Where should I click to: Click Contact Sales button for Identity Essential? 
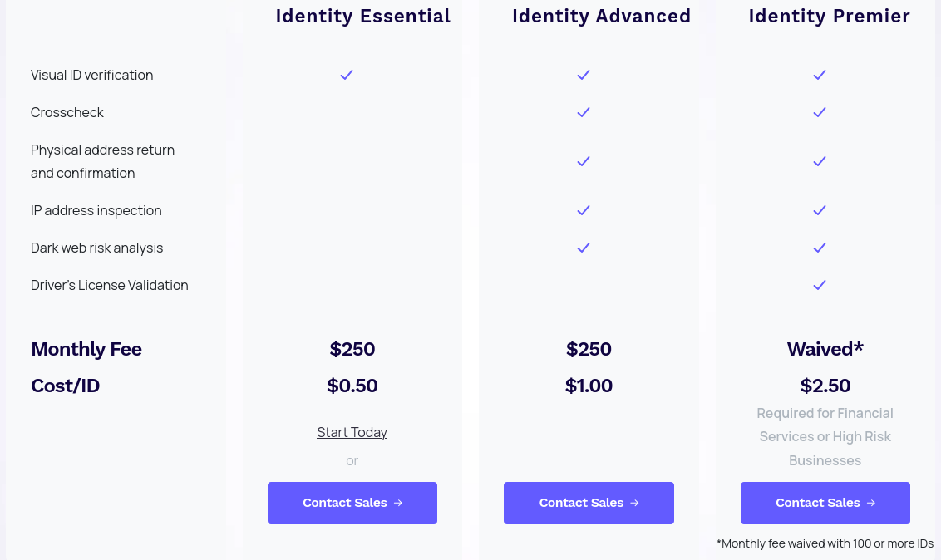coord(352,503)
